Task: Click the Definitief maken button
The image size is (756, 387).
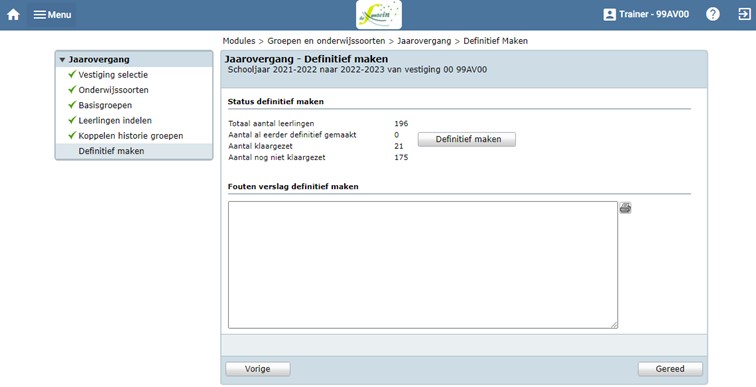Action: point(467,139)
